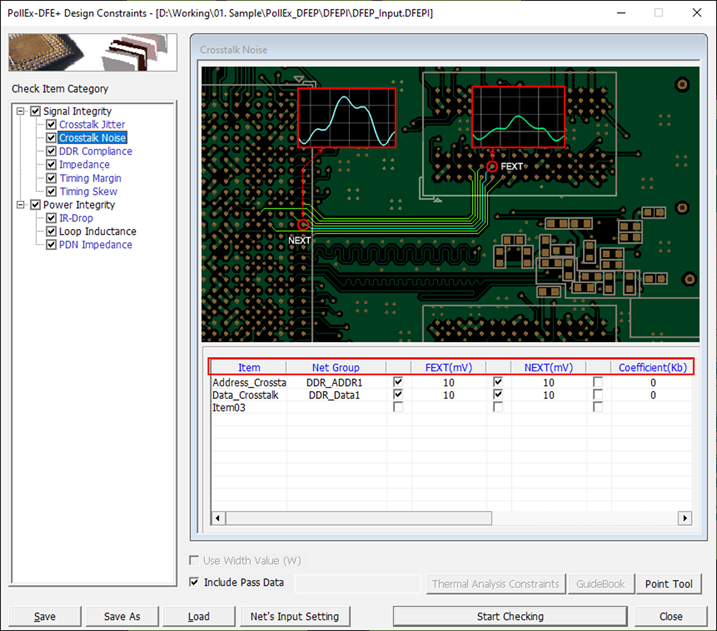Viewport: 717px width, 631px height.
Task: Open the Net's Input Setting dialog
Action: (294, 616)
